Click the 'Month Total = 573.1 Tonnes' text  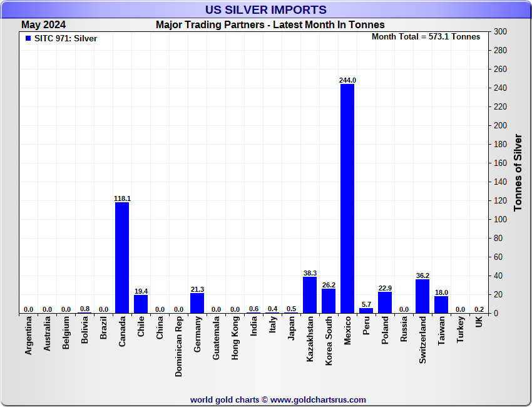[426, 37]
